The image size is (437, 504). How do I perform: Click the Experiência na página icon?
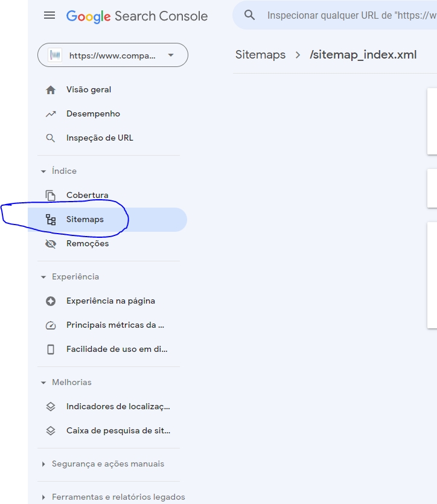click(51, 301)
